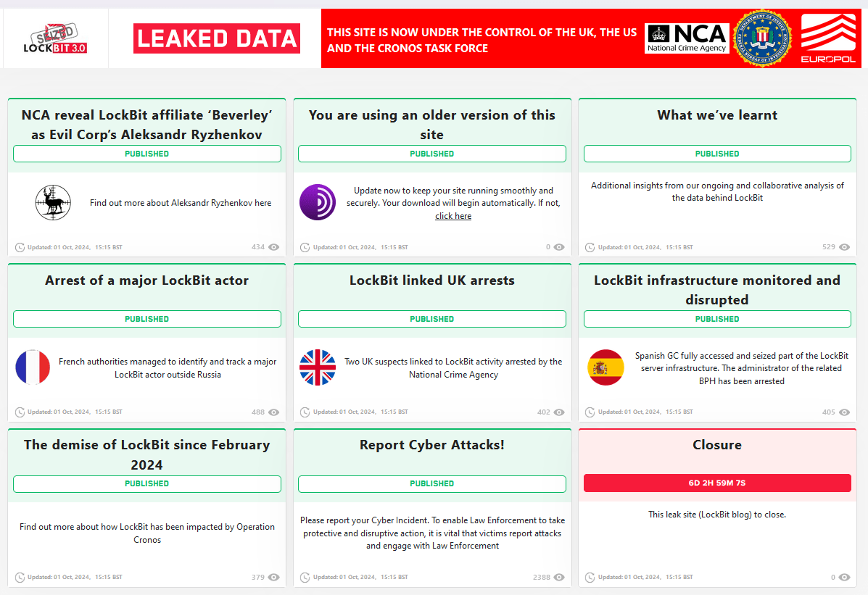
Task: Open 'Arrest of a major LockBit actor' title
Action: pos(146,280)
